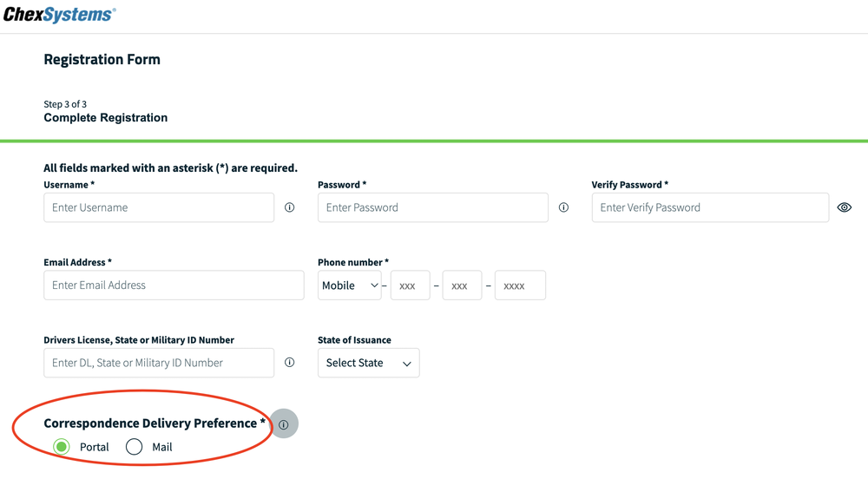868x479 pixels.
Task: Click the Correspondence Delivery Preference info icon
Action: 284,424
